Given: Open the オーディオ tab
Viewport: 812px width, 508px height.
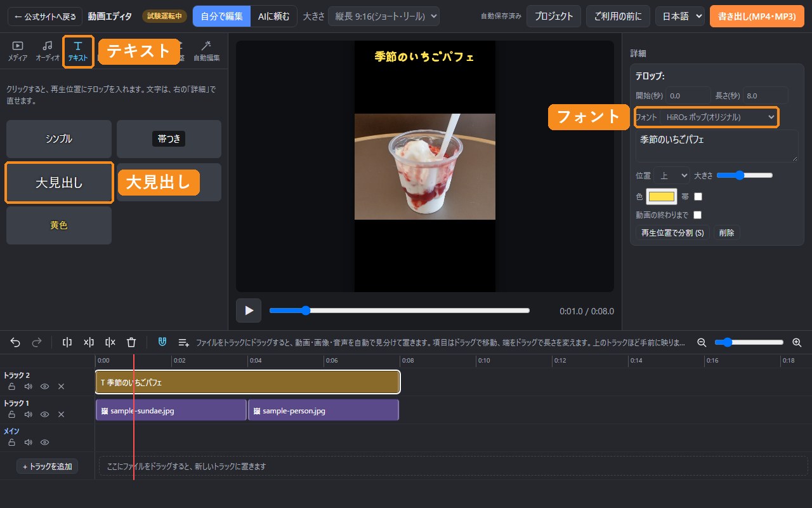Looking at the screenshot, I should click(x=48, y=51).
